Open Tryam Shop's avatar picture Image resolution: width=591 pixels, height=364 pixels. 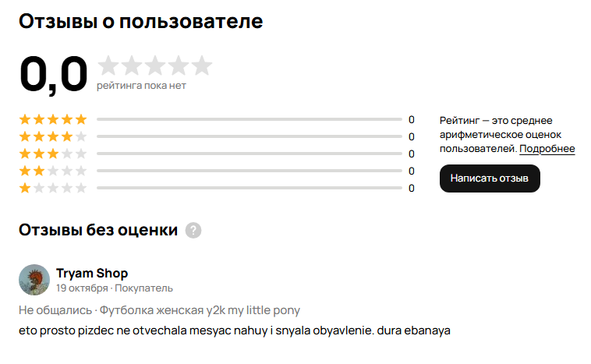click(x=34, y=280)
